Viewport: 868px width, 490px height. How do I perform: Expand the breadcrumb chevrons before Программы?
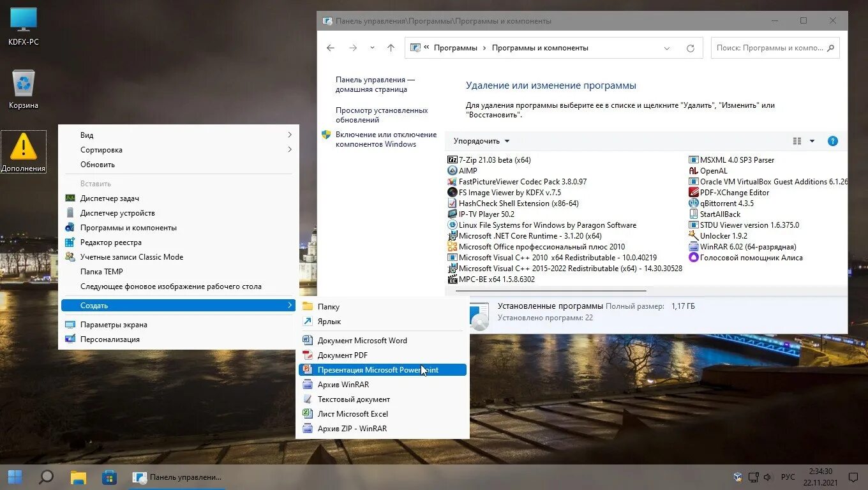pos(425,48)
